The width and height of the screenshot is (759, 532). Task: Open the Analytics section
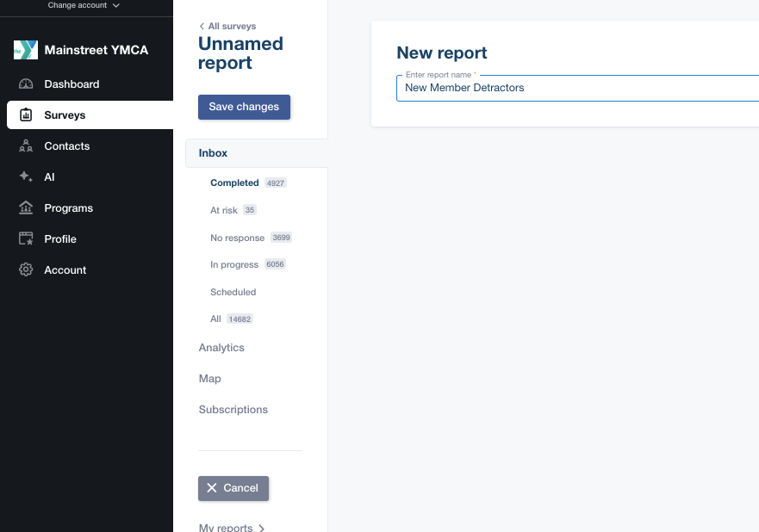click(221, 348)
